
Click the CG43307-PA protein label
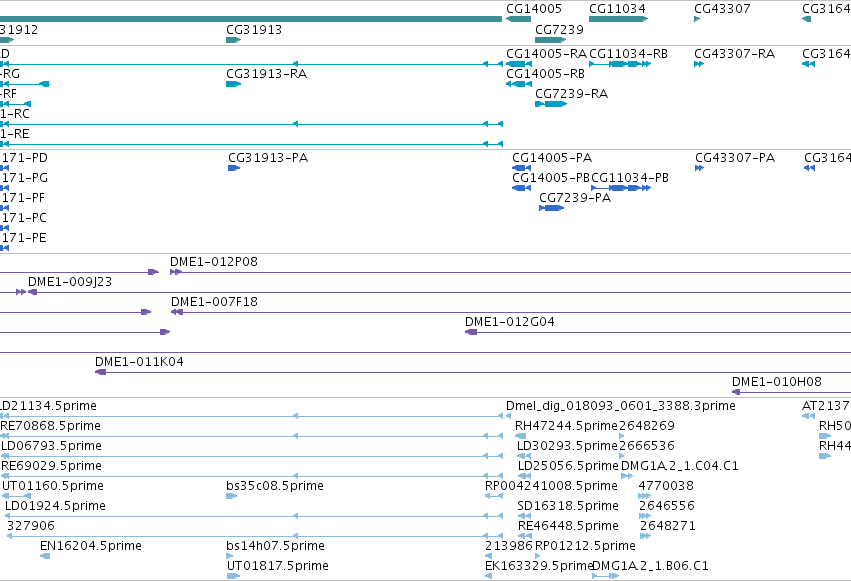[x=735, y=158]
